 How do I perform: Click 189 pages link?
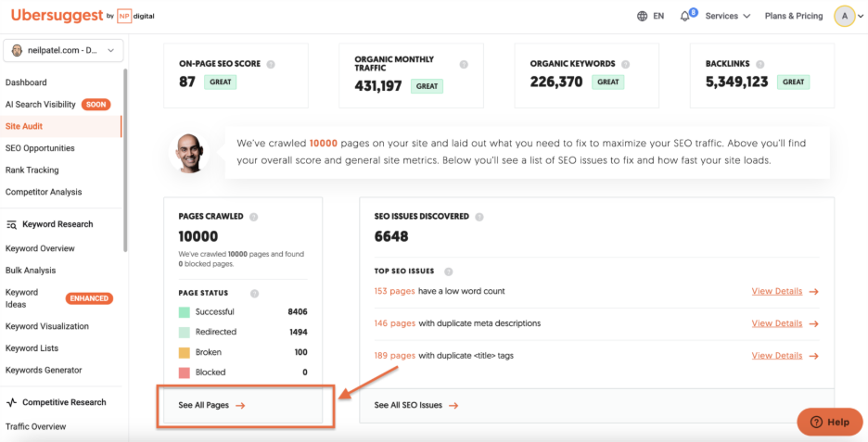pos(395,355)
